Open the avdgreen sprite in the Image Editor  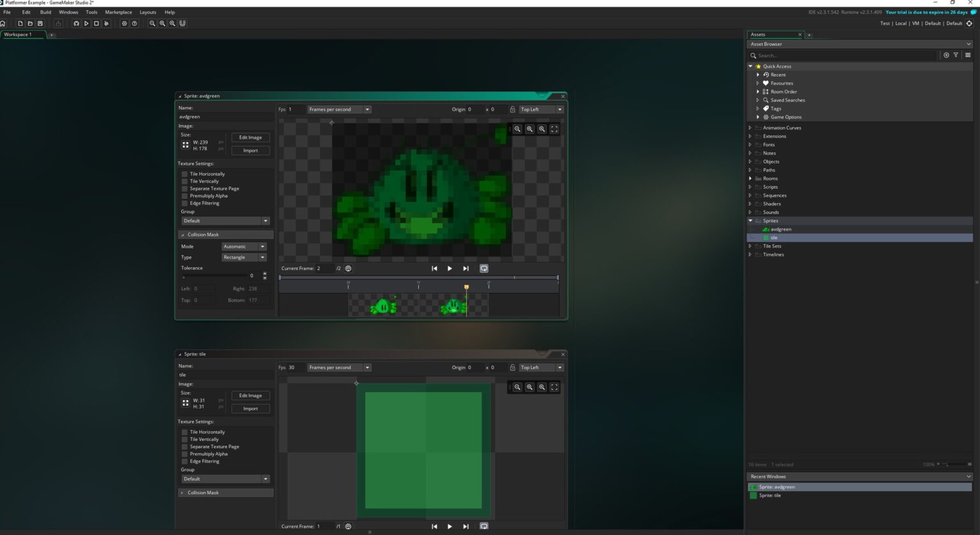pos(250,137)
